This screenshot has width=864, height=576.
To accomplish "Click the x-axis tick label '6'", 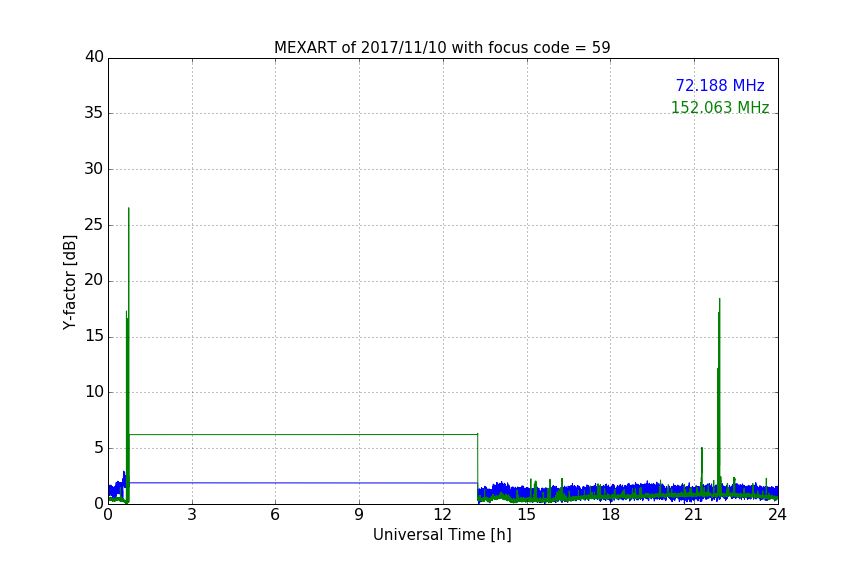I will (275, 515).
